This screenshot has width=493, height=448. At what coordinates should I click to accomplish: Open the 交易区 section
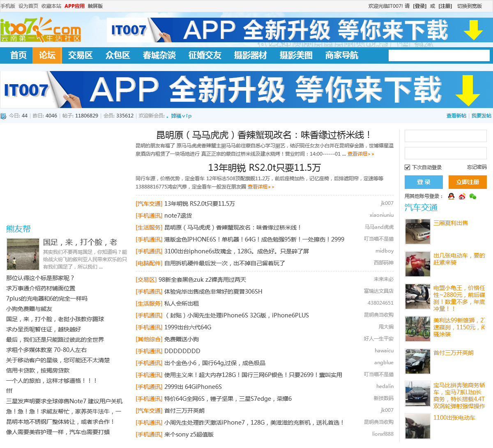point(81,55)
